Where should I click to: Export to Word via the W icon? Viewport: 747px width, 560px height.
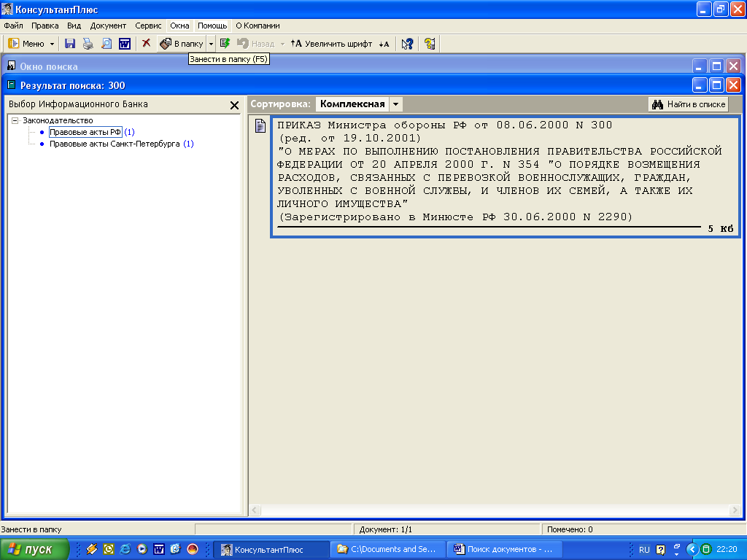(124, 44)
